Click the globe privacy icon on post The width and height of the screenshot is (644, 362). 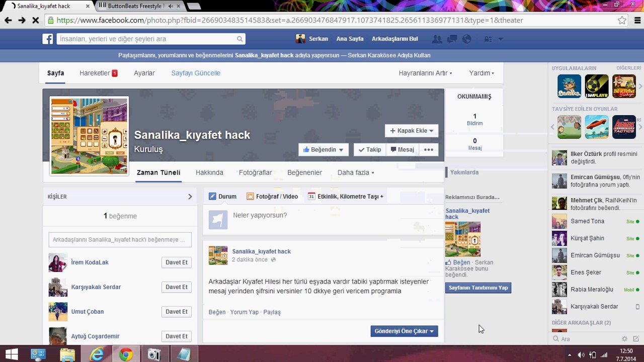coord(273,260)
